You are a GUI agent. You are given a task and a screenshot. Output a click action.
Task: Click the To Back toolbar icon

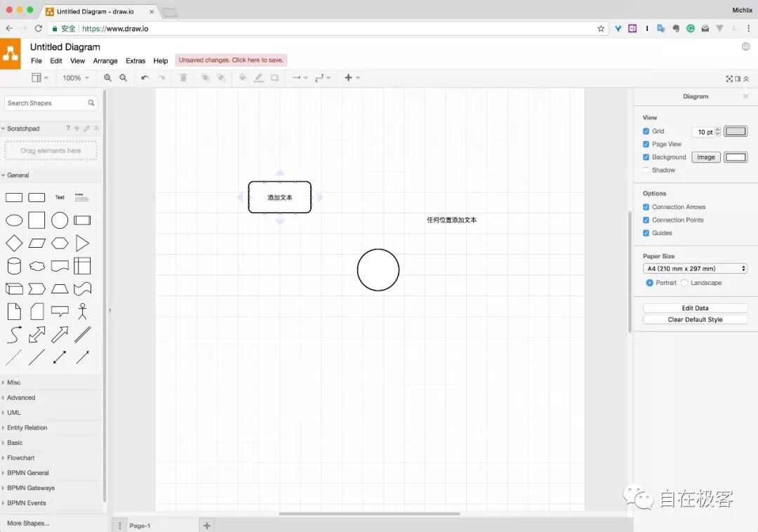(x=221, y=78)
